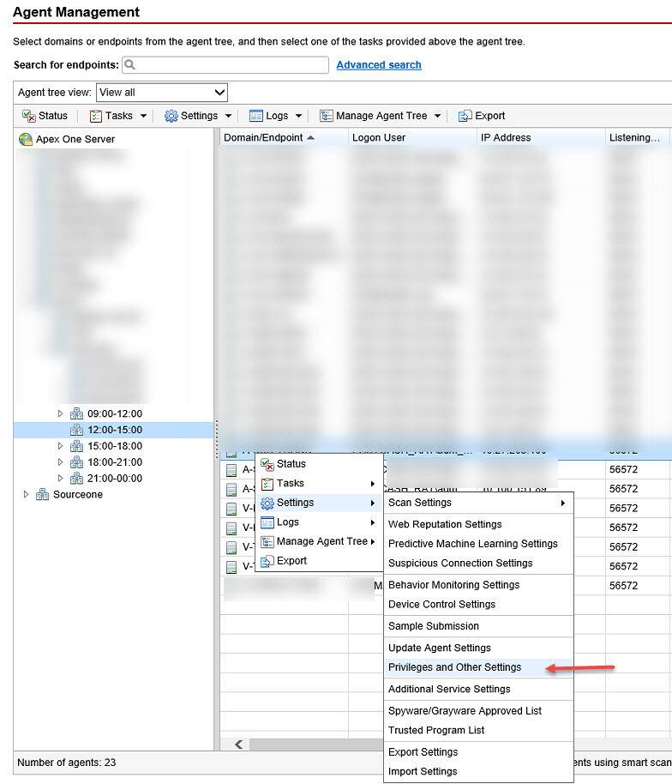The height and width of the screenshot is (784, 672).
Task: Click the Status icon in the toolbar
Action: pos(28,116)
